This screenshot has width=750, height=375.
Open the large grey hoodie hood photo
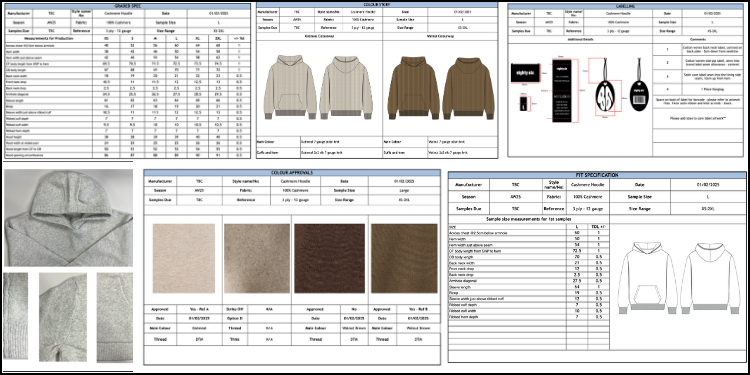point(68,218)
